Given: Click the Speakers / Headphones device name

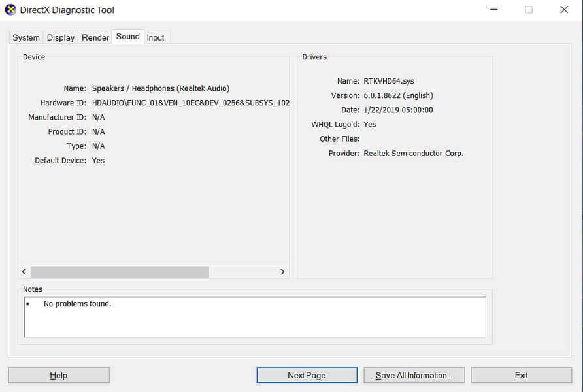Looking at the screenshot, I should tap(161, 88).
